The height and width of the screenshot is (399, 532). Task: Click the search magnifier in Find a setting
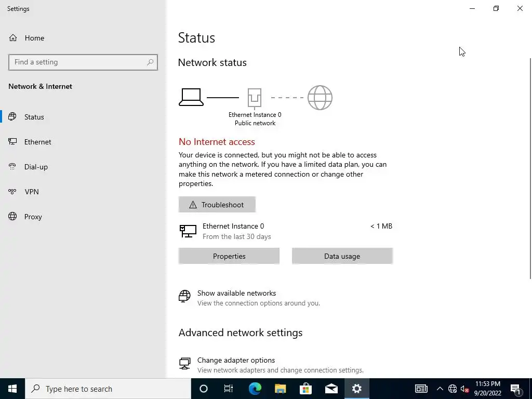[150, 62]
